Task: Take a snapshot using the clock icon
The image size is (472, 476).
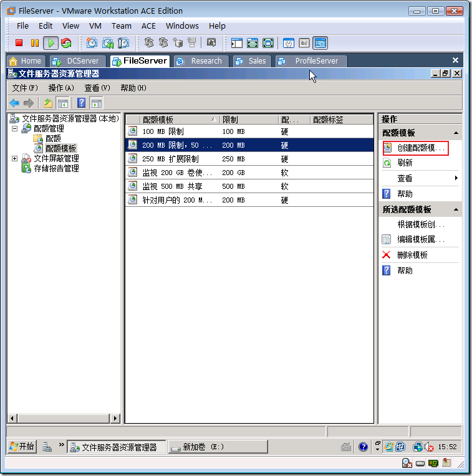Action: pyautogui.click(x=92, y=43)
